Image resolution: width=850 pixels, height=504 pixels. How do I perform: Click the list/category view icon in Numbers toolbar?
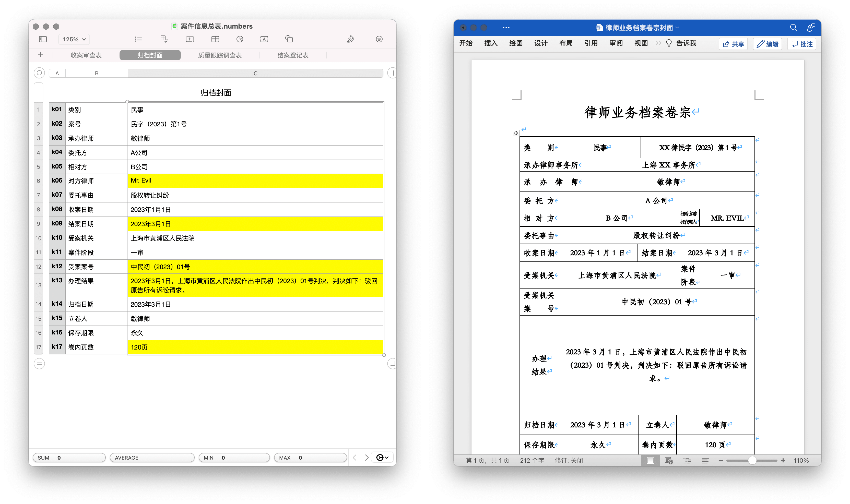pos(138,39)
